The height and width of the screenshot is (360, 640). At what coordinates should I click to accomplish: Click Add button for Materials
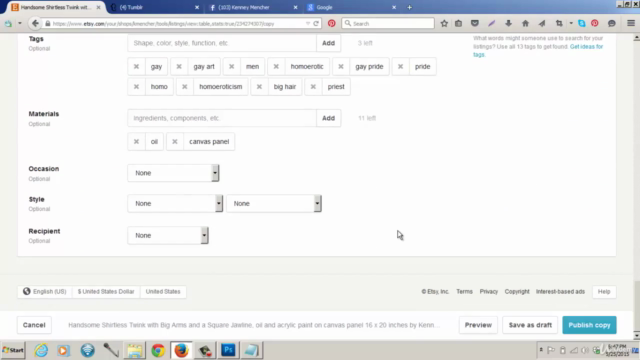(x=329, y=118)
